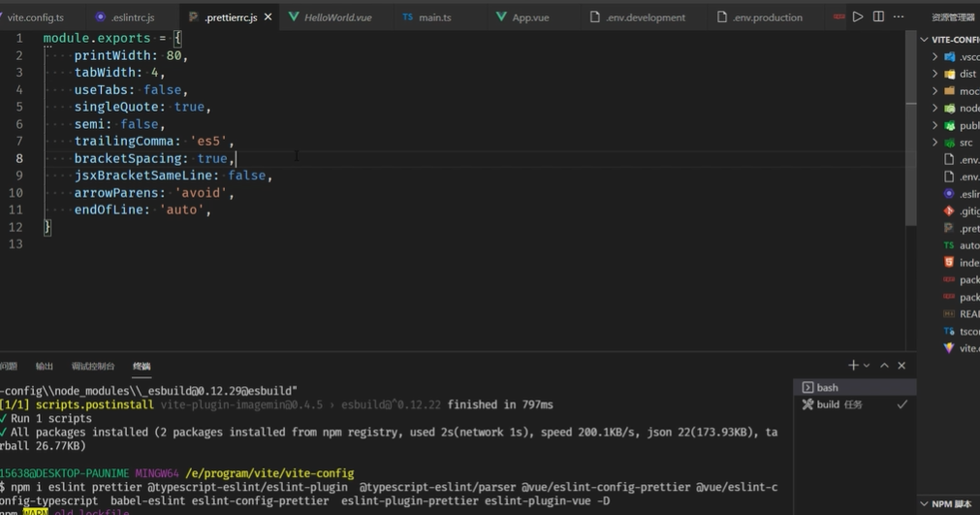
Task: Open the vite.config file in explorer tree
Action: 965,347
